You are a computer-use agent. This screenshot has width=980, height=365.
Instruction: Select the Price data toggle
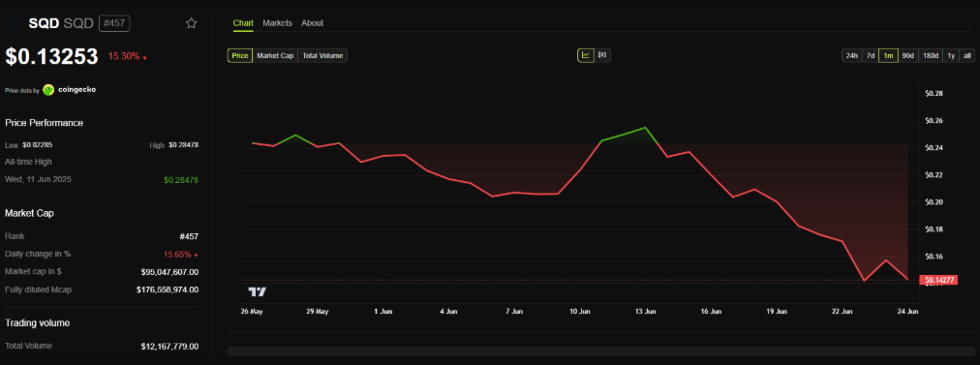[240, 55]
